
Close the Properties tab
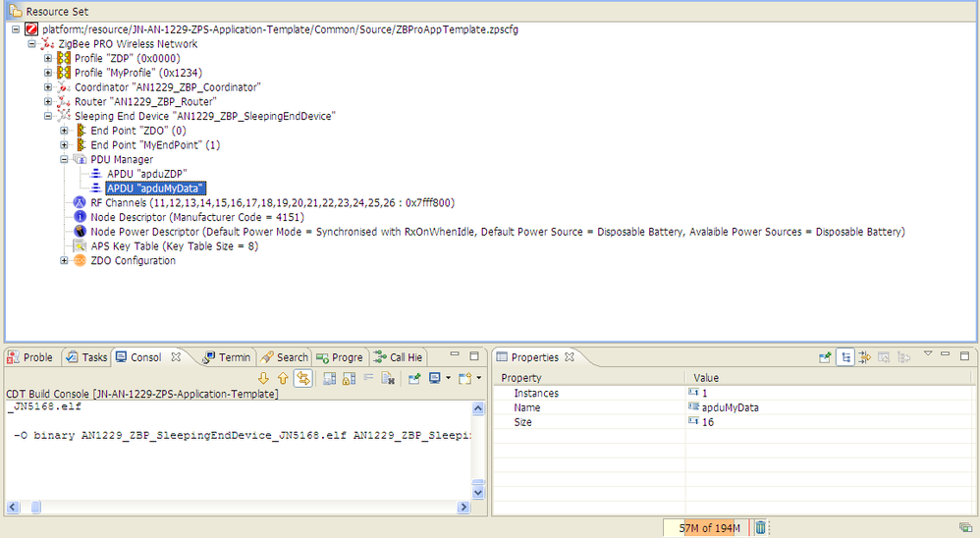570,356
